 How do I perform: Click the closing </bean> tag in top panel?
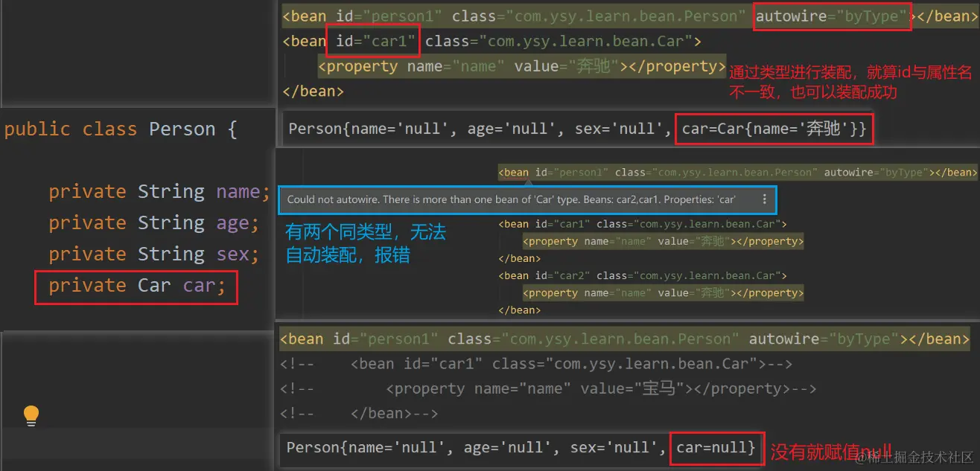tap(313, 92)
